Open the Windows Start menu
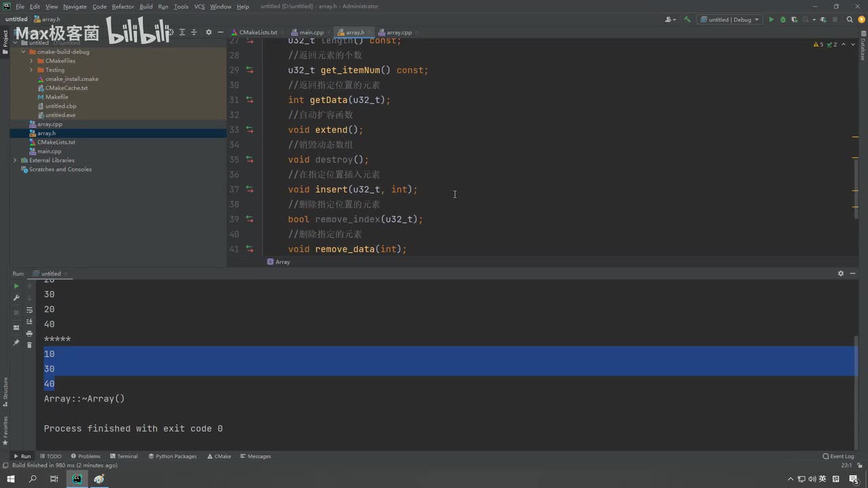The image size is (868, 488). 11,479
